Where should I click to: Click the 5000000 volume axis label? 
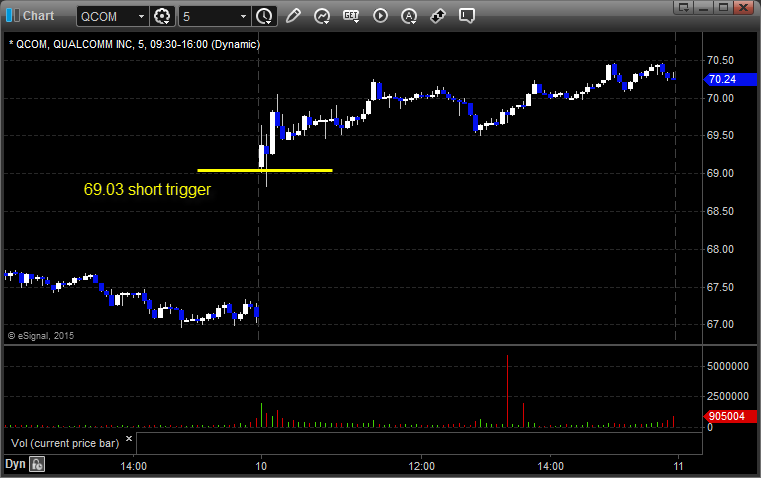tap(728, 366)
